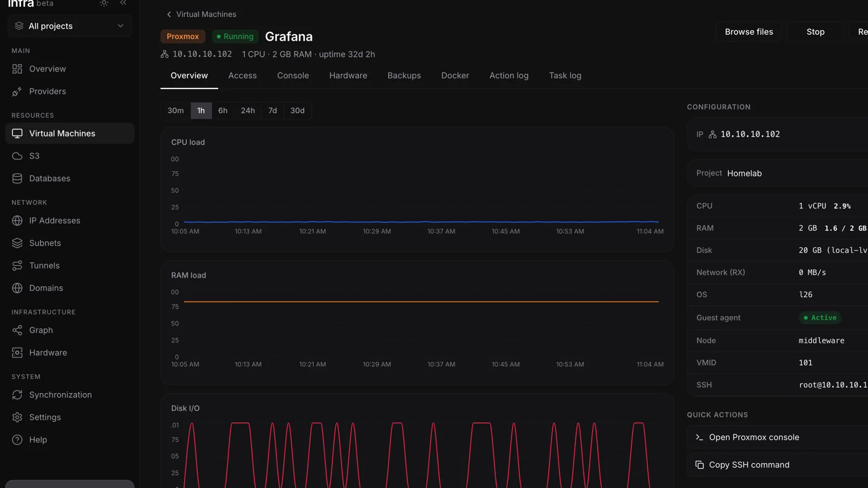Open infrastructure Graph view
Viewport: 868px width, 488px height.
click(x=69, y=330)
